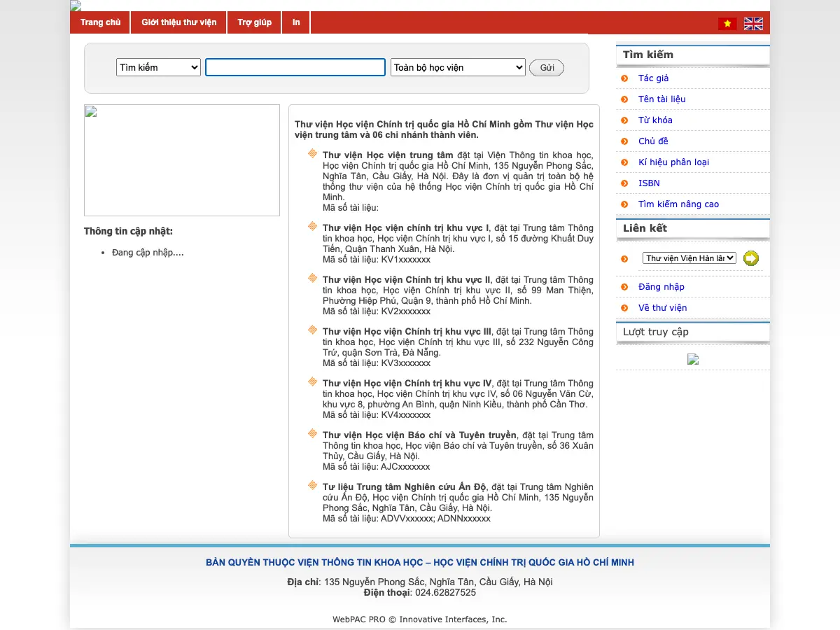Switch language to Vietnamese flag
The height and width of the screenshot is (630, 840).
click(727, 24)
